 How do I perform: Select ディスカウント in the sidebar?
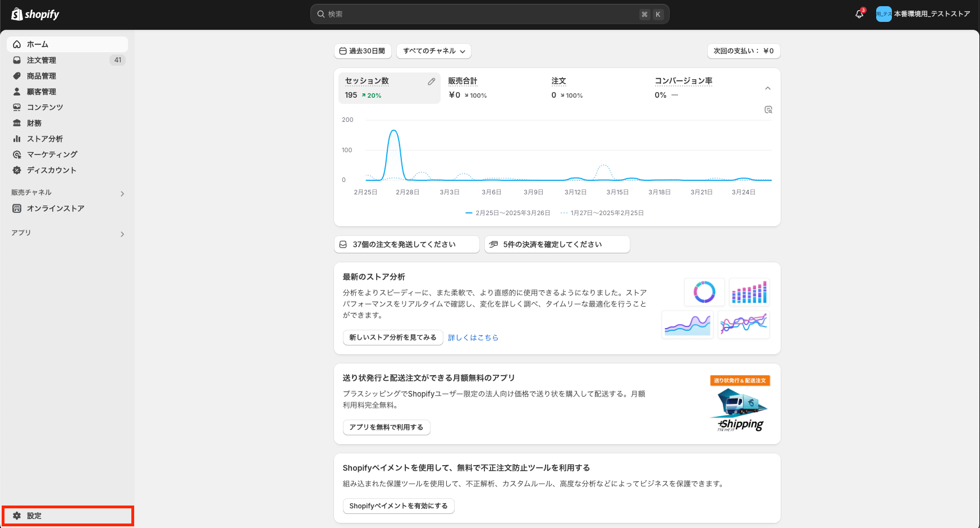pyautogui.click(x=50, y=170)
